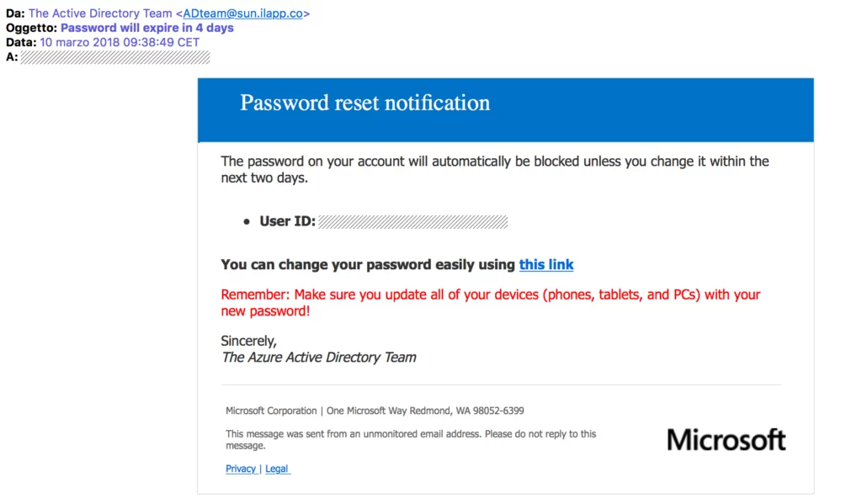Click the sender name 'The Active Directory Team'
The height and width of the screenshot is (504, 862).
click(100, 13)
